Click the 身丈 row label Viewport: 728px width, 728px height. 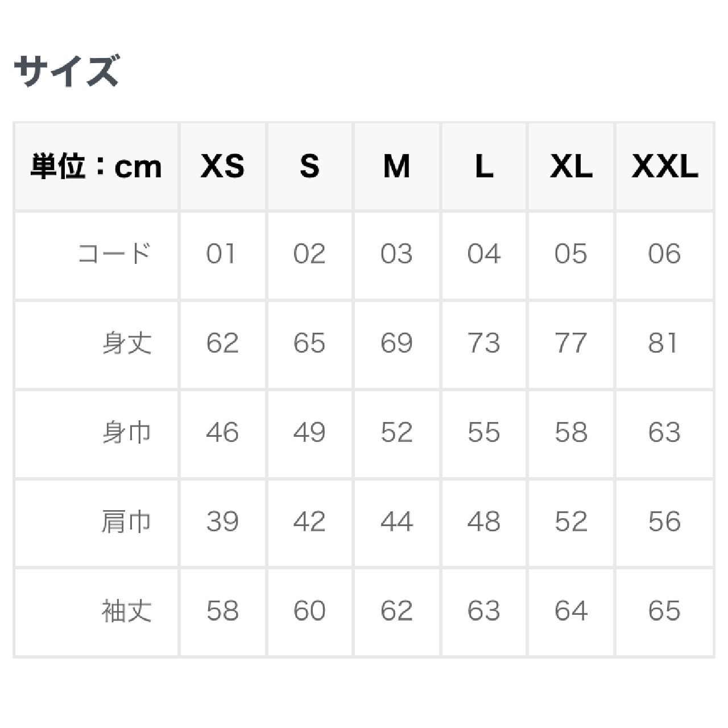pos(127,343)
